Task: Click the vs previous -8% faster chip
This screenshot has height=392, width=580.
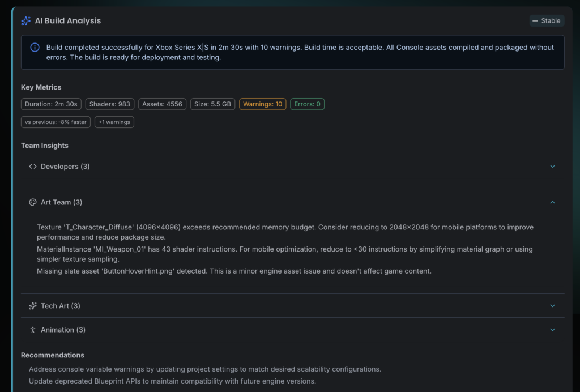Action: (56, 122)
